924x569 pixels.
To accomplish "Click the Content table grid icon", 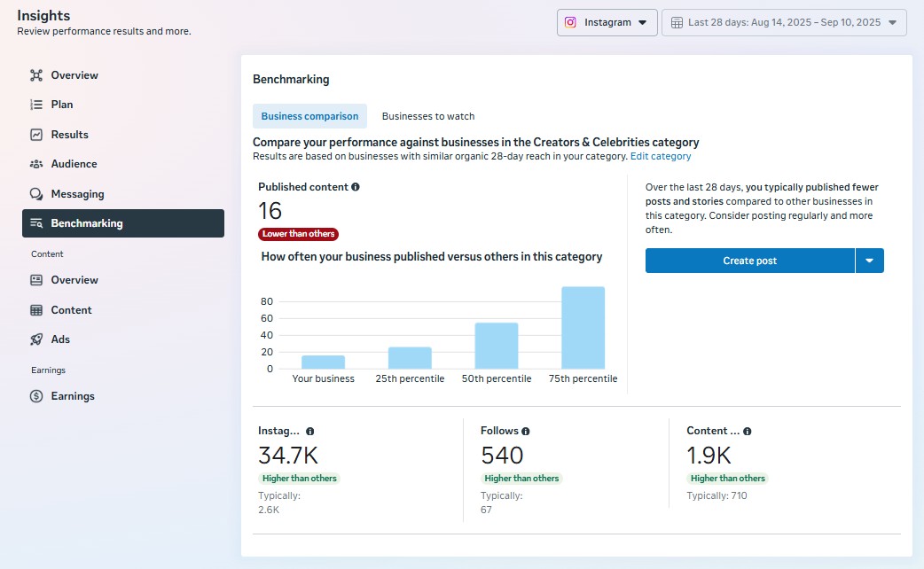I will 36,310.
